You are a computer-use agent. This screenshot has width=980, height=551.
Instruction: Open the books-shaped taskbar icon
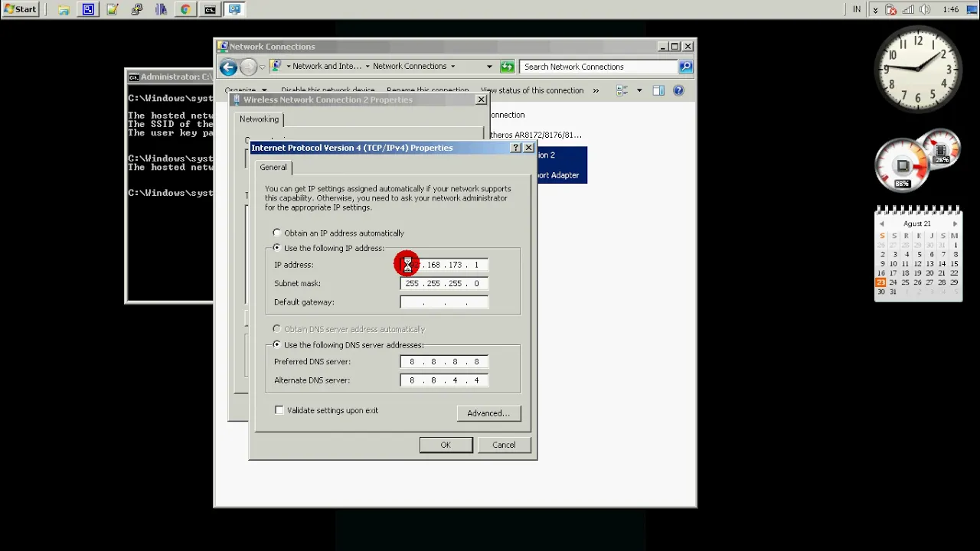(161, 10)
